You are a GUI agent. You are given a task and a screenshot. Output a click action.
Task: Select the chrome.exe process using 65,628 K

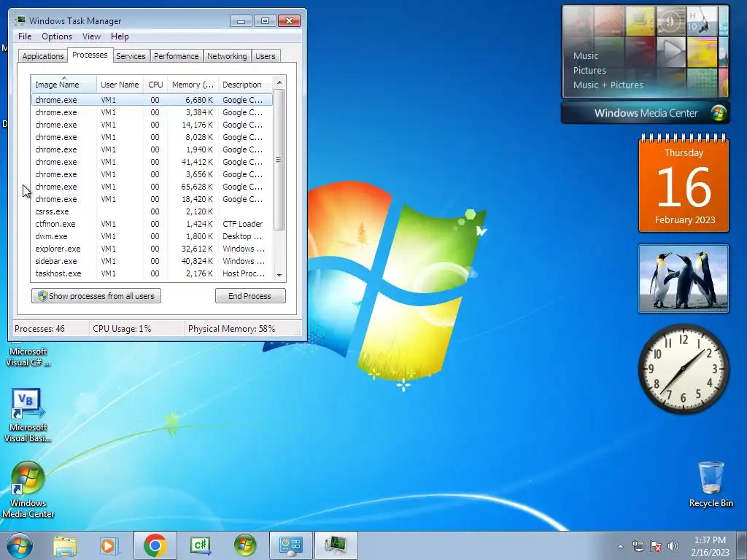point(152,187)
